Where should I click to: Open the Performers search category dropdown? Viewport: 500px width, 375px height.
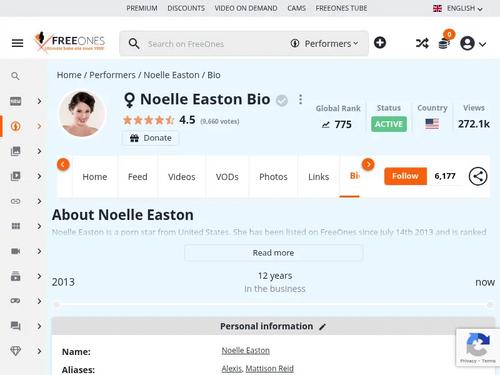(324, 44)
